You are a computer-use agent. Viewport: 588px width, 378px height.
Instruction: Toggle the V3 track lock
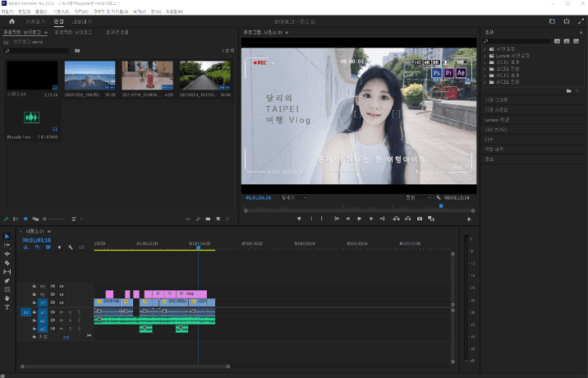[34, 285]
